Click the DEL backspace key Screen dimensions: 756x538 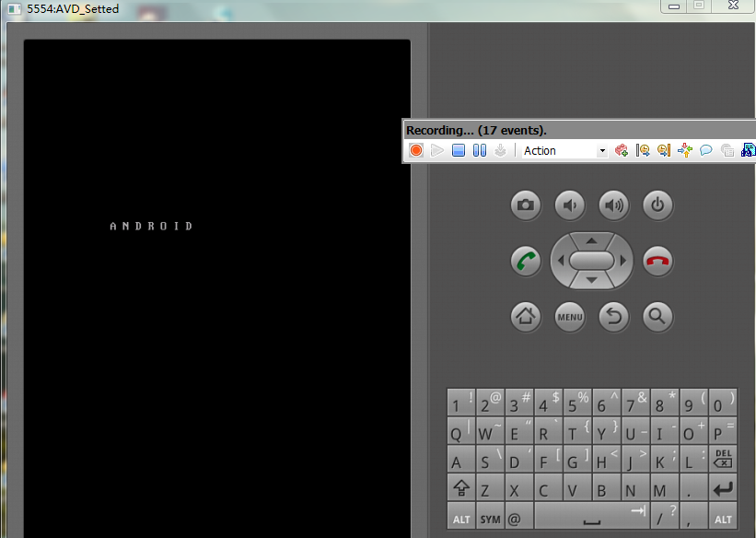coord(723,460)
